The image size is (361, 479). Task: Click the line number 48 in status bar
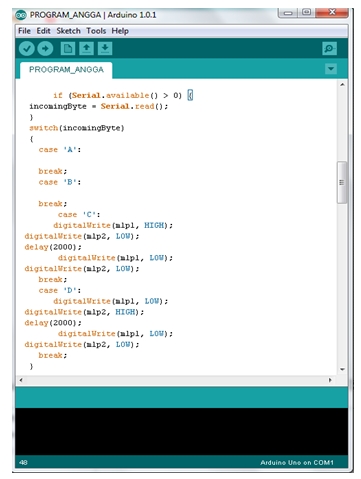[23, 462]
